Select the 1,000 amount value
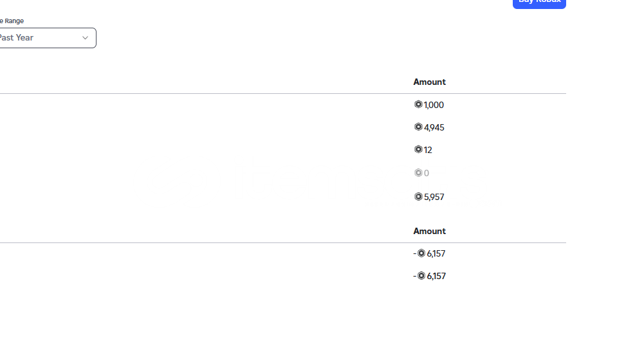 [434, 105]
